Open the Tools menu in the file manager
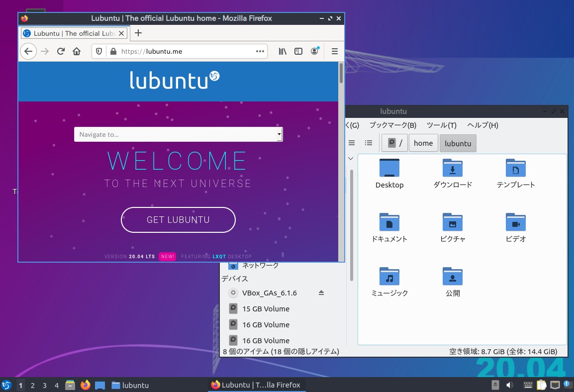574x392 pixels. 442,125
